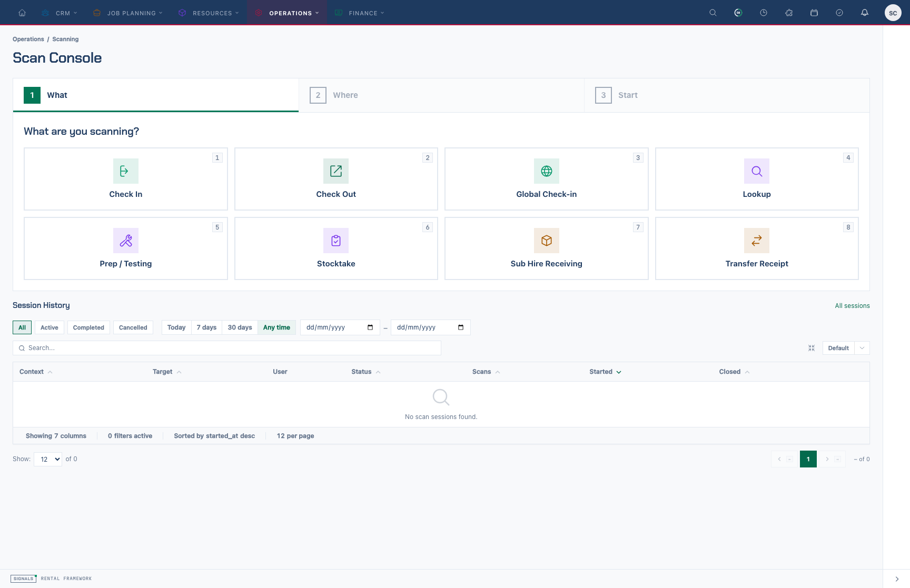This screenshot has width=910, height=588.
Task: Open the notifications bell
Action: [x=865, y=13]
